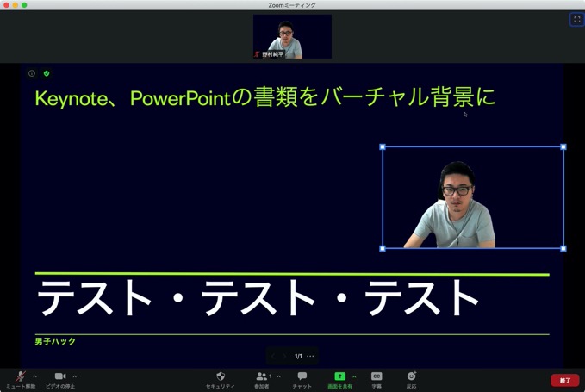Enter full screen using top-right icon
The height and width of the screenshot is (392, 585).
[576, 20]
